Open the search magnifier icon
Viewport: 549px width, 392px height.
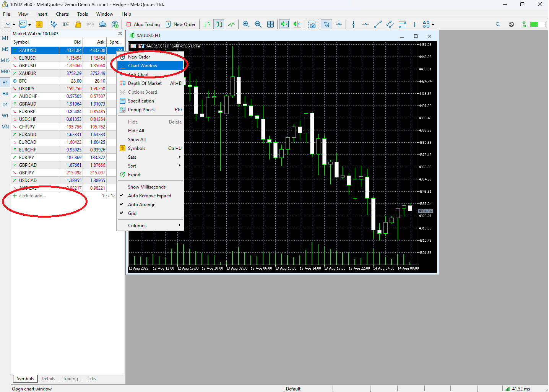498,24
